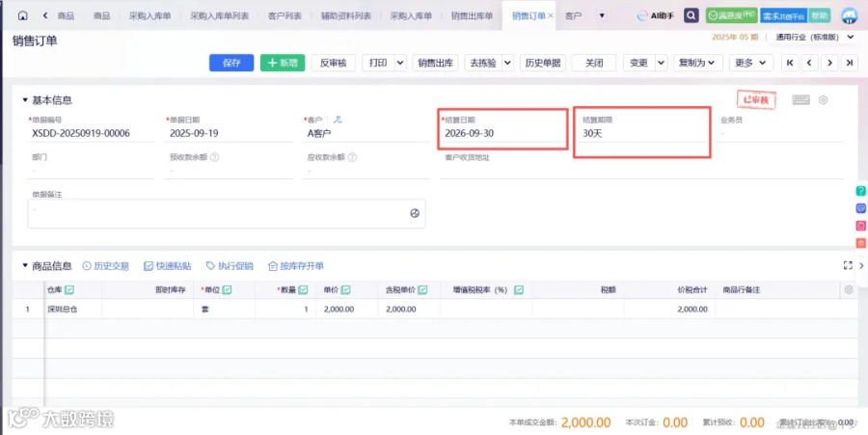Screen dimensions: 868x435
Task: Click the 反审核 button
Action: tap(334, 63)
